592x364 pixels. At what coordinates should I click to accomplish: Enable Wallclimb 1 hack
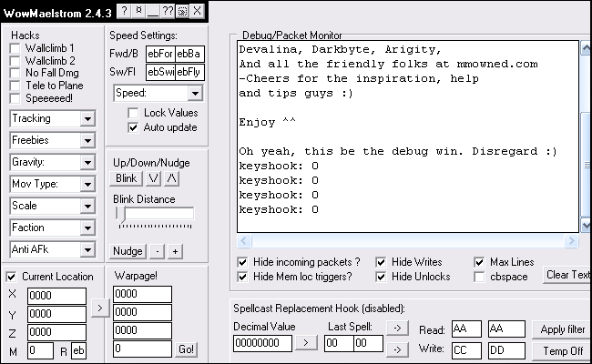[x=15, y=48]
